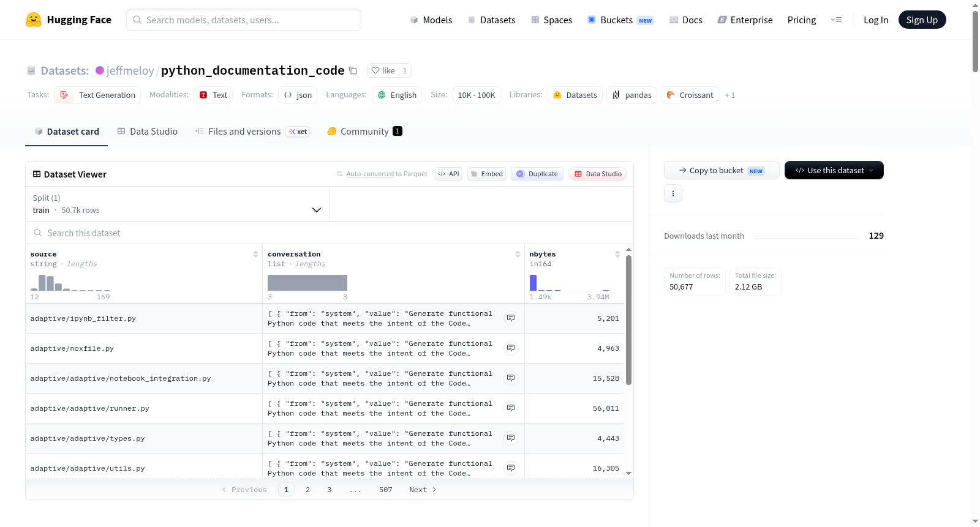Click the conversation lengths histogram bar
The height and width of the screenshot is (527, 980).
[307, 282]
